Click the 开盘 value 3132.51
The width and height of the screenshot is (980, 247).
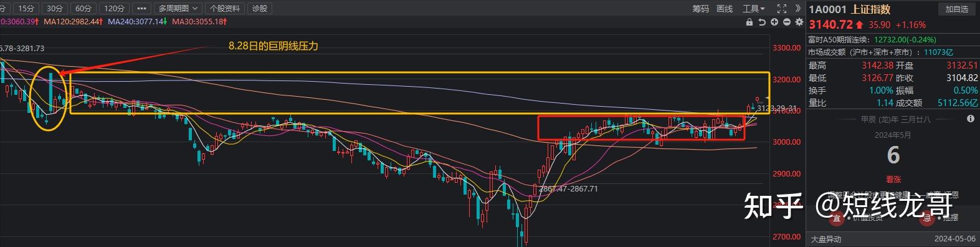point(963,65)
